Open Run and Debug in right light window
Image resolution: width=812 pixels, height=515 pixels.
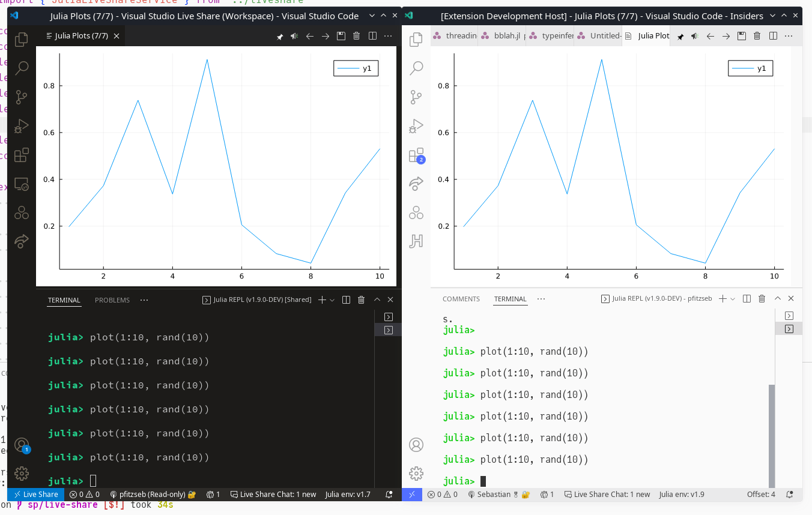(x=416, y=125)
